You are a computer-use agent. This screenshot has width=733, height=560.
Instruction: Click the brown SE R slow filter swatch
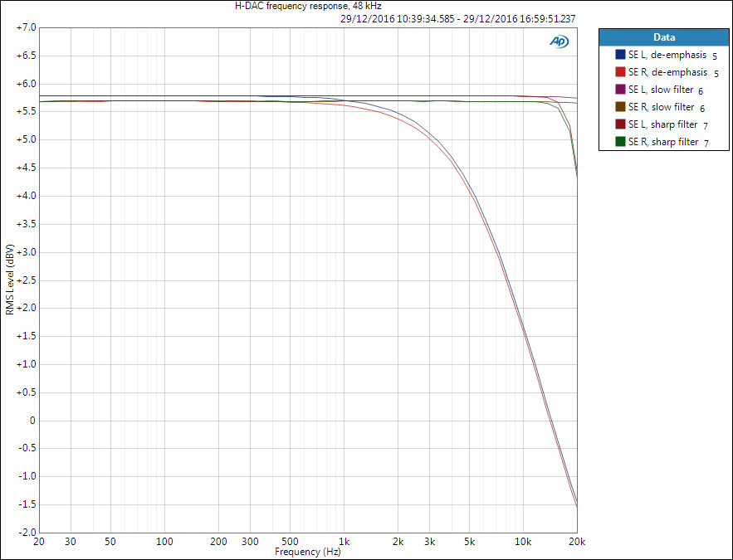[620, 107]
